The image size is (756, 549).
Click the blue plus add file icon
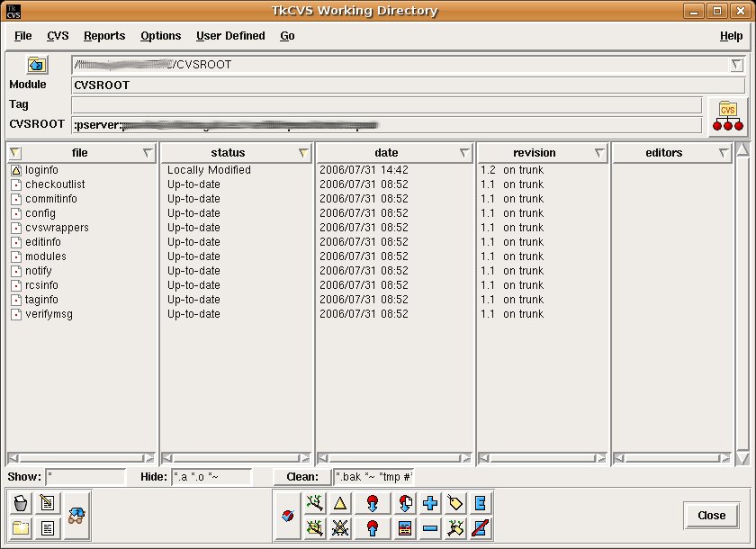[430, 503]
